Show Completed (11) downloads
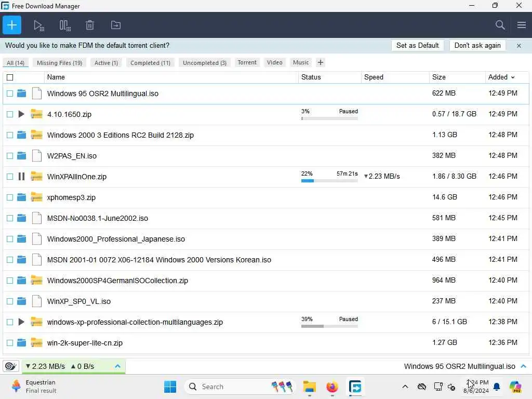Screen dimensions: 532x399 [150, 63]
